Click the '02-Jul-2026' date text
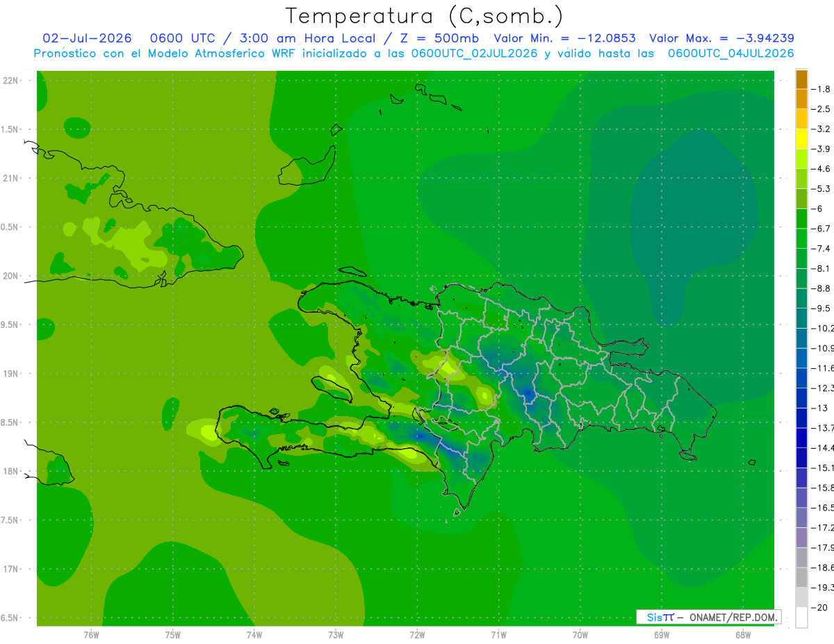This screenshot has width=834, height=644. click(87, 39)
